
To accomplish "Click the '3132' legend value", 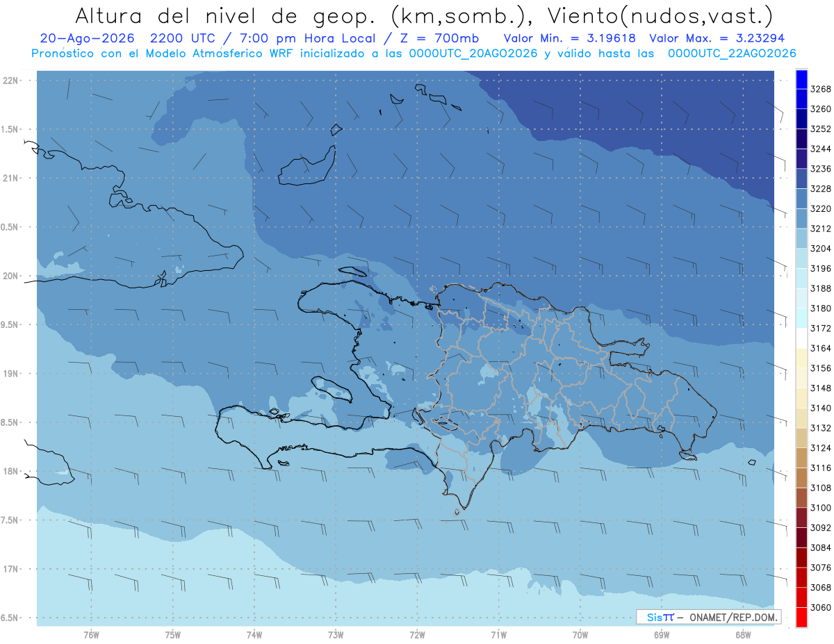I will point(820,428).
